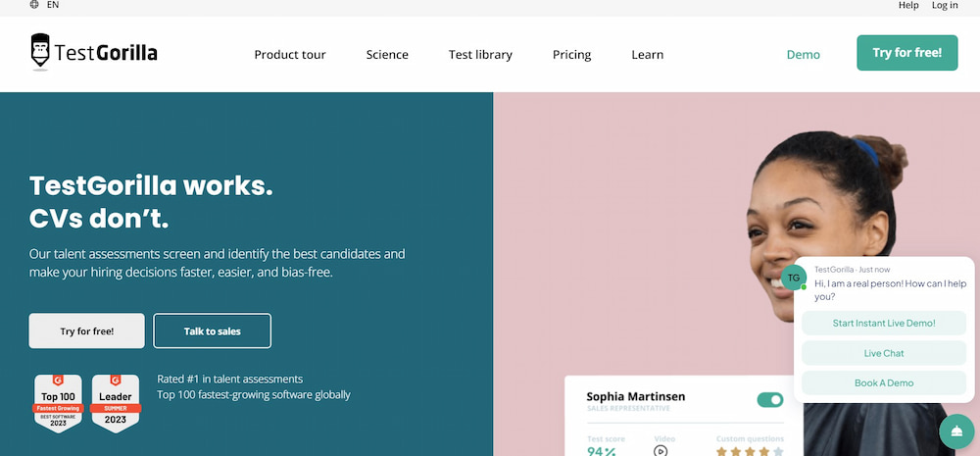Click the white Try for free! hero button

point(87,330)
